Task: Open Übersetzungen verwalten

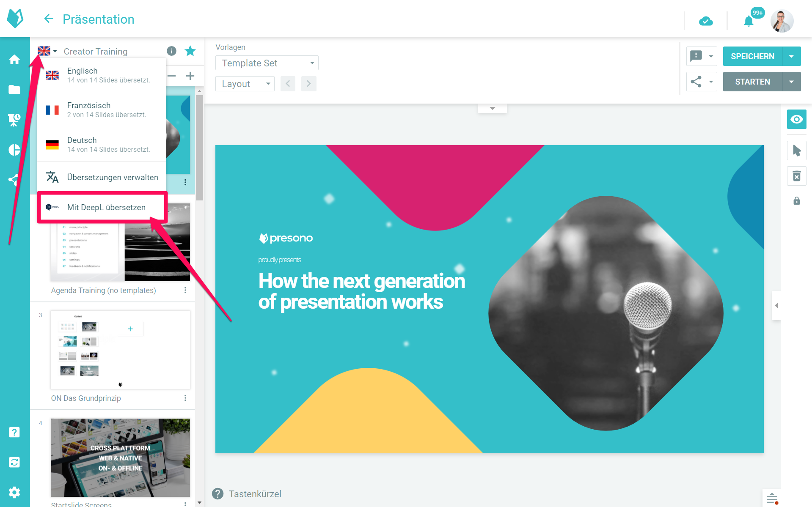Action: click(x=102, y=177)
